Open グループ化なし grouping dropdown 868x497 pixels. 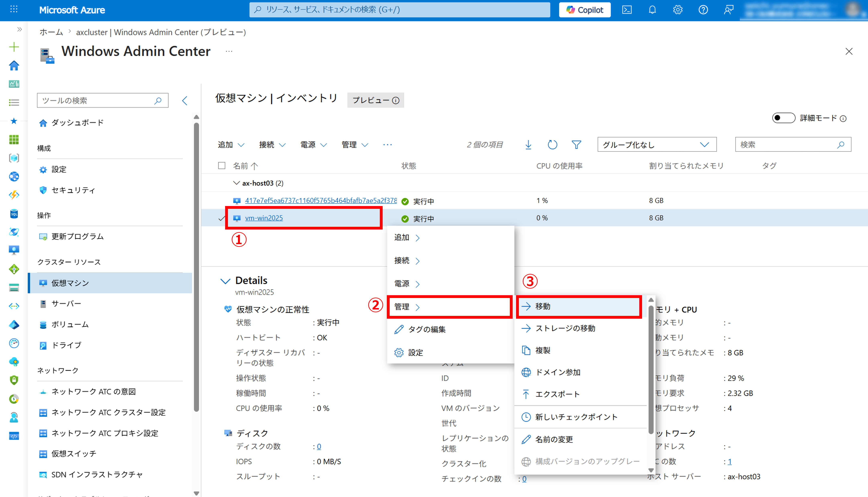(657, 145)
